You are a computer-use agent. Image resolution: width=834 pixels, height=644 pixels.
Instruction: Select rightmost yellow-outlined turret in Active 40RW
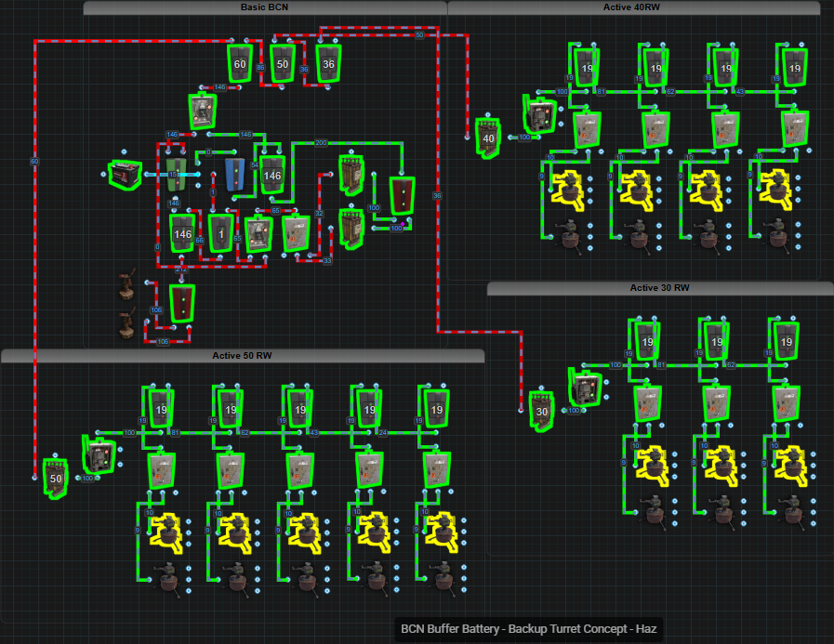(x=774, y=190)
